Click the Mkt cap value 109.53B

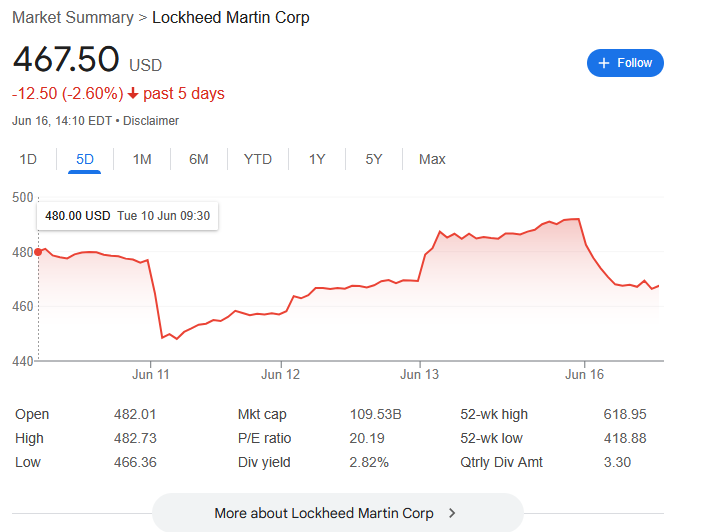tap(375, 414)
